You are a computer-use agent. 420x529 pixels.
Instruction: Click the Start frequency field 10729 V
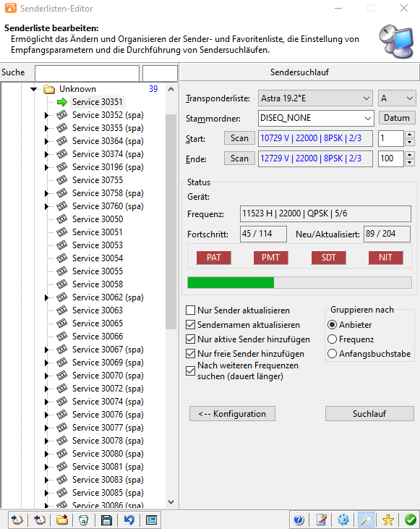point(315,138)
